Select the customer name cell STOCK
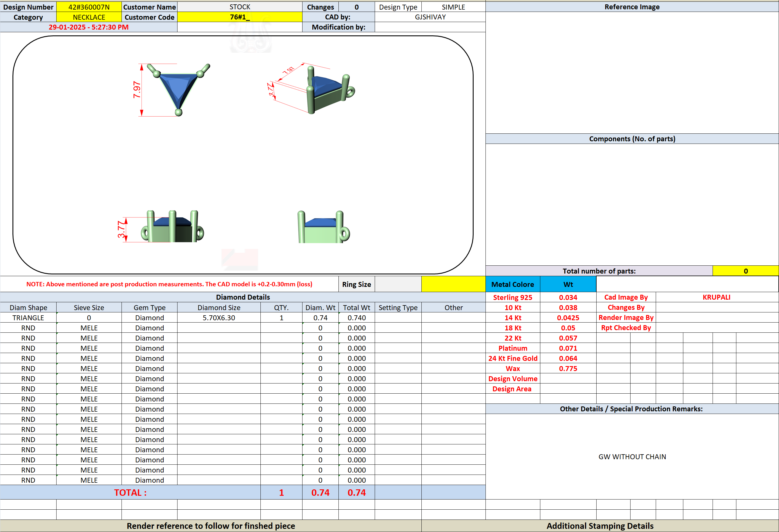779x532 pixels. (240, 7)
